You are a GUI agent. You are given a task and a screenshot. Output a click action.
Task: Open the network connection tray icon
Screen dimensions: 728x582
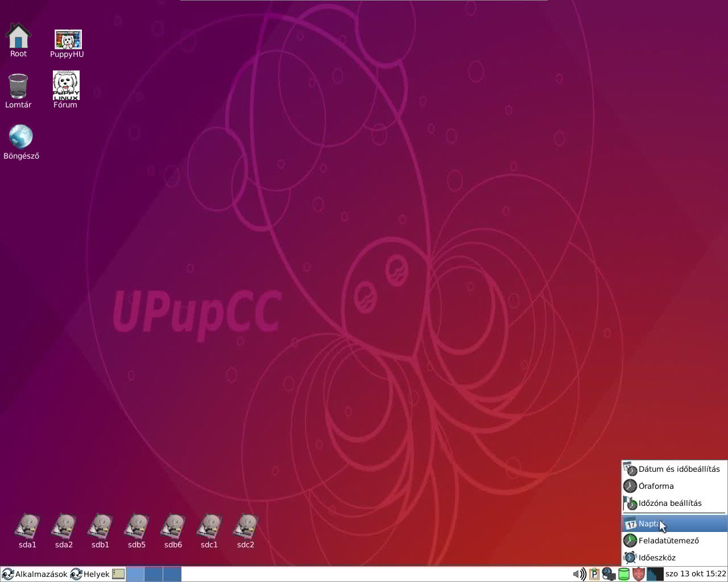point(609,574)
